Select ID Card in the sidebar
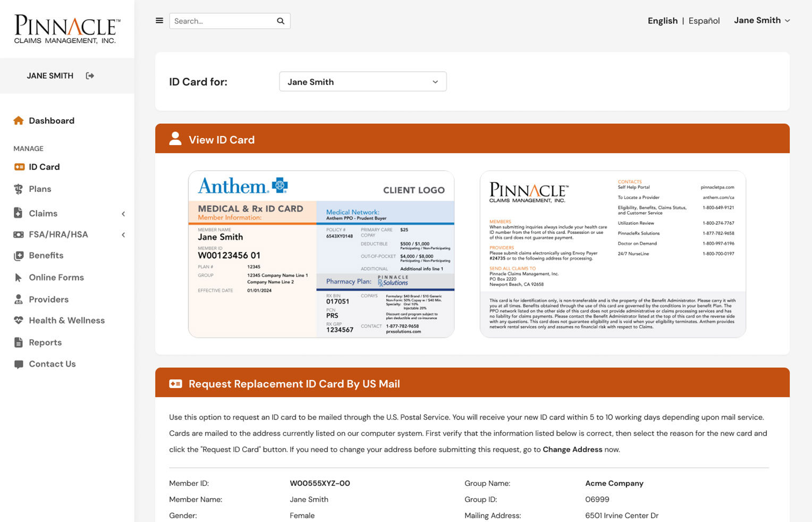The image size is (812, 522). point(44,167)
